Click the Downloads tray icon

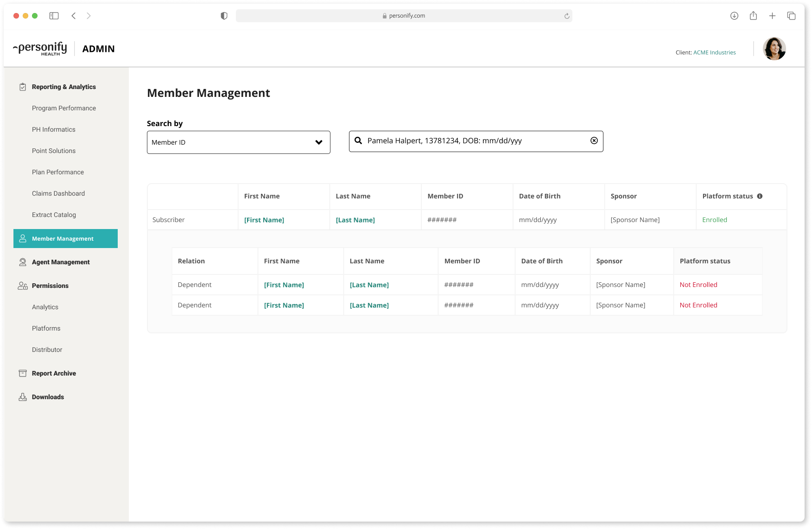point(22,397)
